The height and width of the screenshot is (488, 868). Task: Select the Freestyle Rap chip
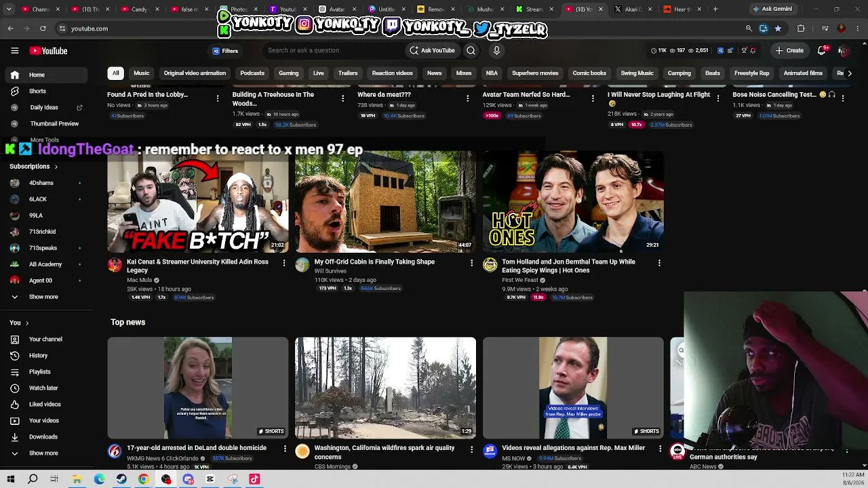tap(752, 73)
